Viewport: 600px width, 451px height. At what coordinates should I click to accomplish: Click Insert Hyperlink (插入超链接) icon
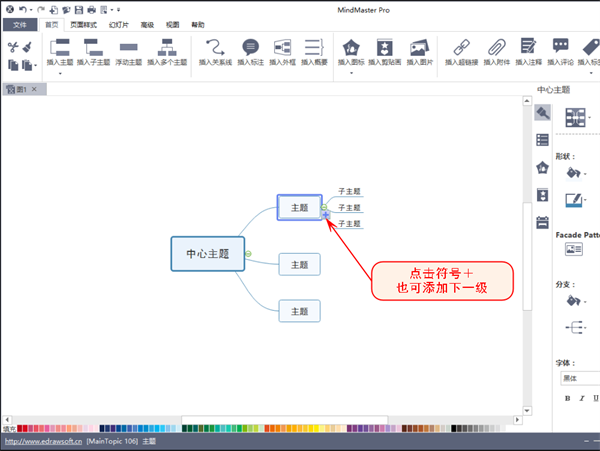[x=461, y=47]
